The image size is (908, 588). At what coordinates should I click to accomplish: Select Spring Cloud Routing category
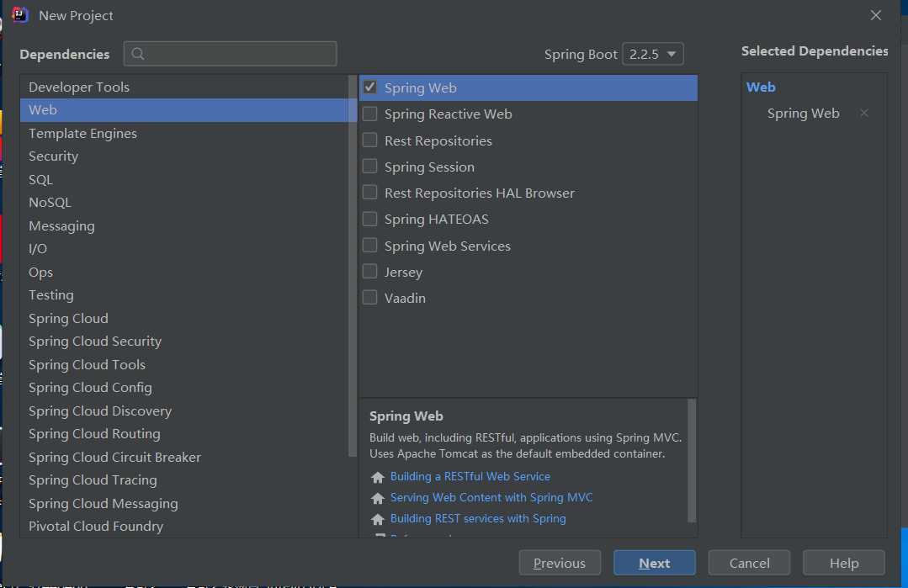tap(184, 434)
